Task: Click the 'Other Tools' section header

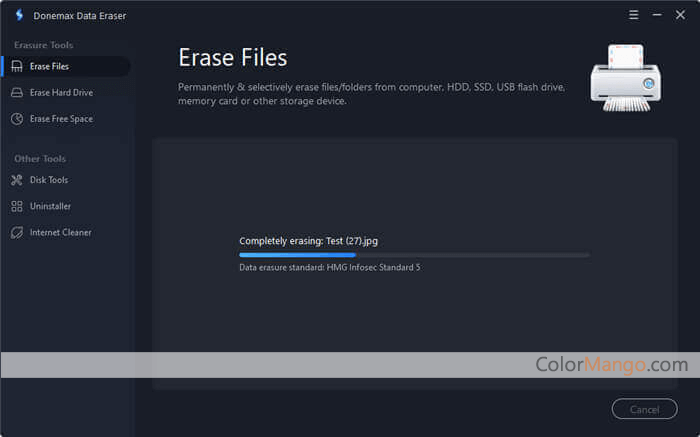Action: coord(40,158)
